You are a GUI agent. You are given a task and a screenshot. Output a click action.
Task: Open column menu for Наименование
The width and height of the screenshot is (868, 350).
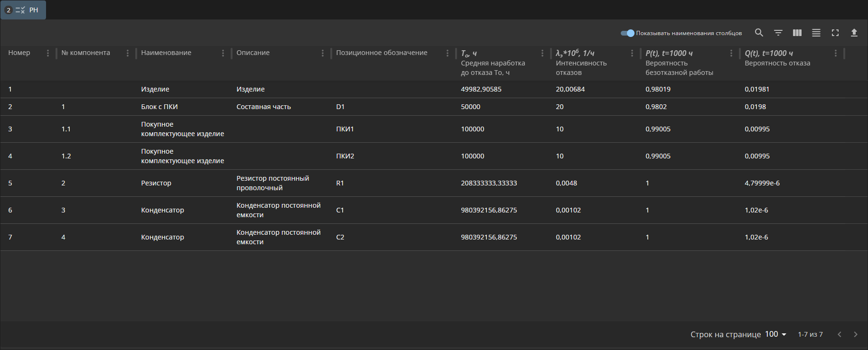pyautogui.click(x=223, y=53)
